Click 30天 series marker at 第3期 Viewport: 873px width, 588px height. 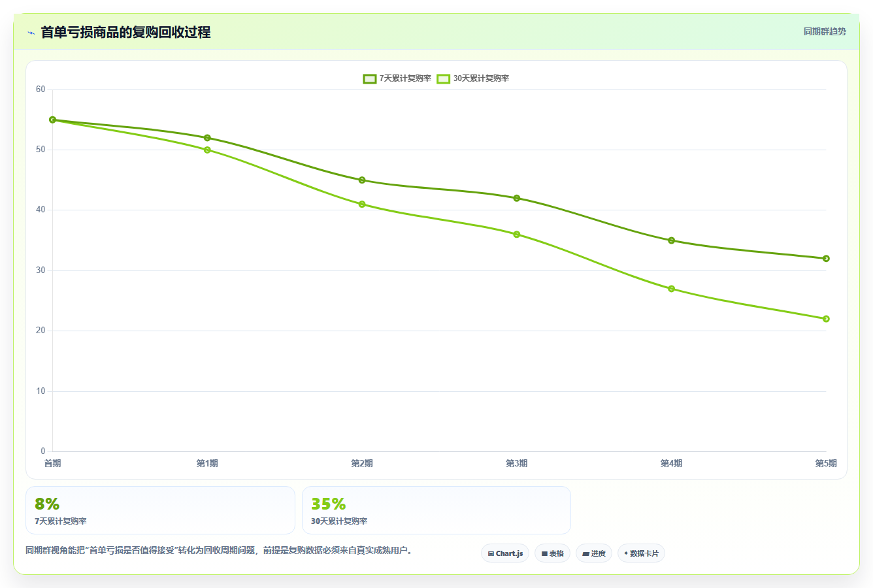tap(517, 234)
